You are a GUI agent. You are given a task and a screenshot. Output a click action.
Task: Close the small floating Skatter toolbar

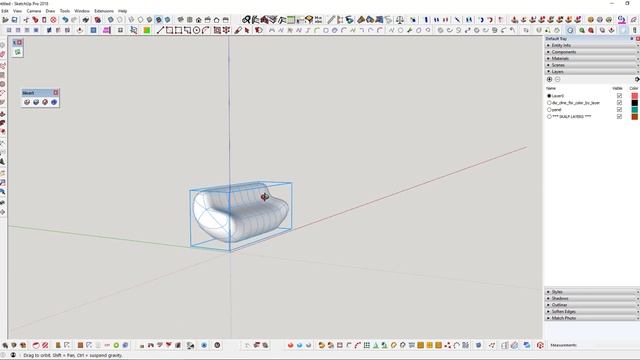pyautogui.click(x=56, y=93)
